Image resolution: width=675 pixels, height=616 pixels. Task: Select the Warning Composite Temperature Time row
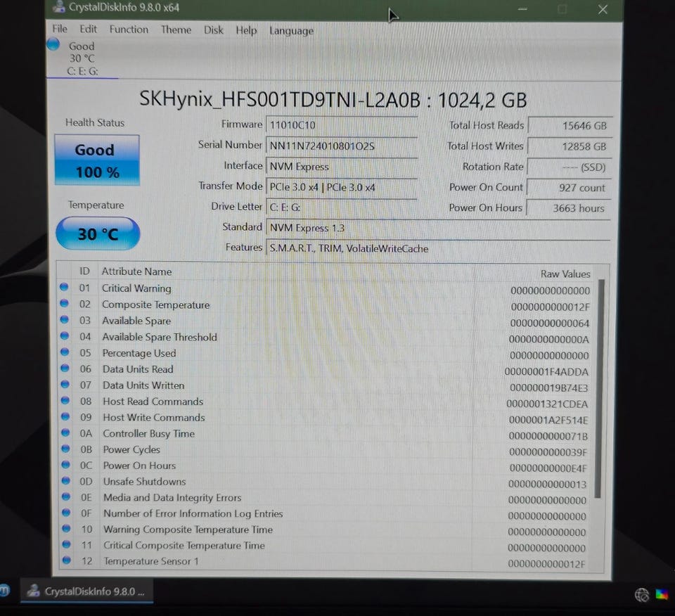pos(326,530)
